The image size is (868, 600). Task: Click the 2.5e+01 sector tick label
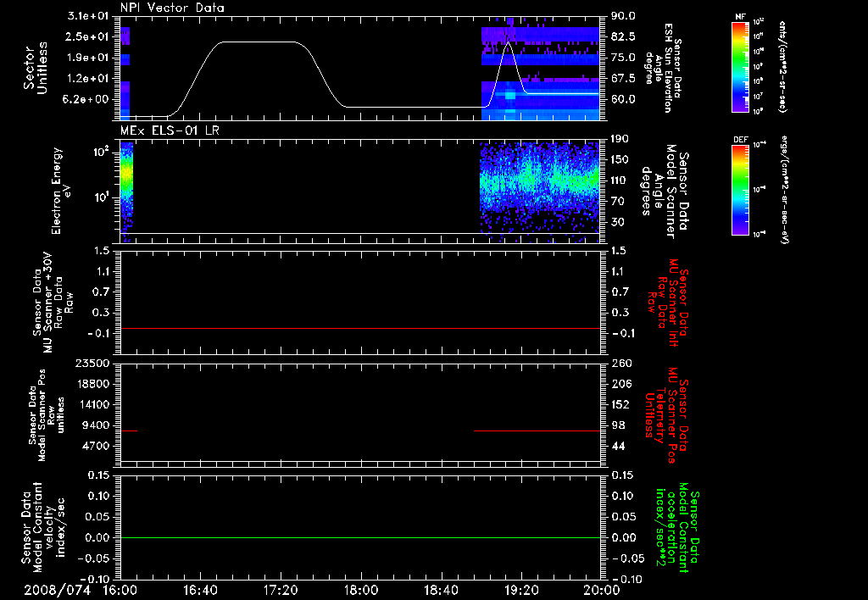pyautogui.click(x=88, y=36)
